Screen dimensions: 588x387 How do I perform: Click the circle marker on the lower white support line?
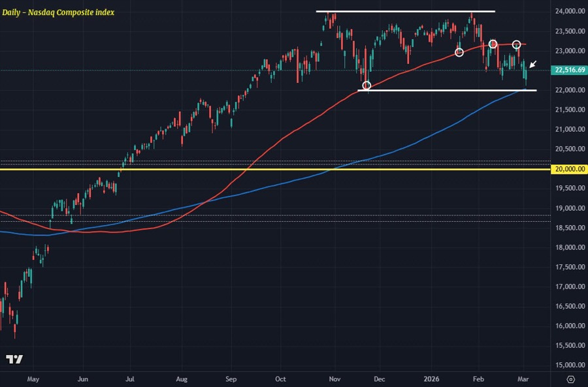[367, 85]
